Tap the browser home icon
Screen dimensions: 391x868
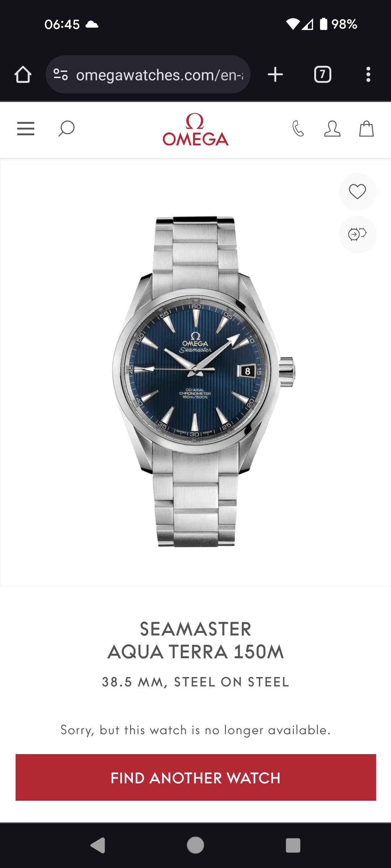pyautogui.click(x=23, y=75)
